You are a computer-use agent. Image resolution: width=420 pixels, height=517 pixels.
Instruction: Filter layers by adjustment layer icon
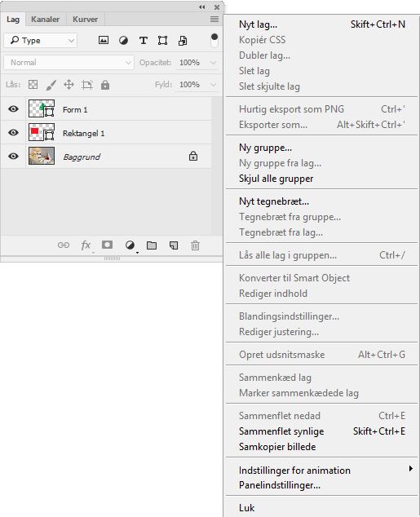pos(123,41)
